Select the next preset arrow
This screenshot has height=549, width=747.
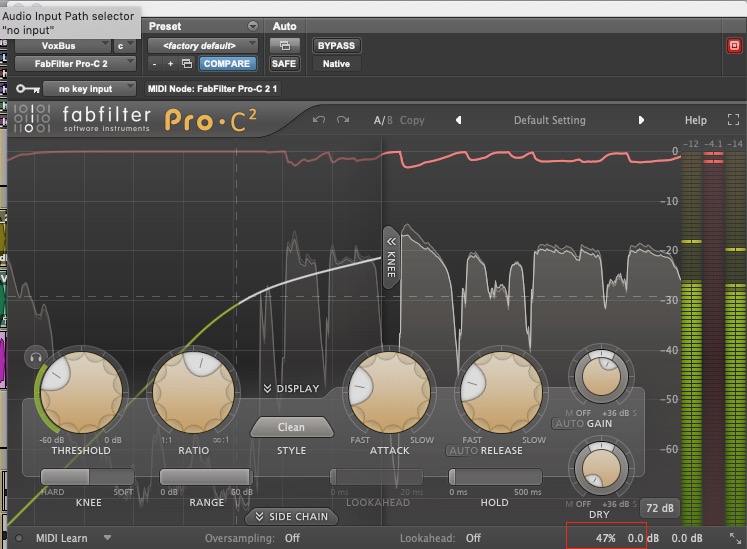(641, 120)
